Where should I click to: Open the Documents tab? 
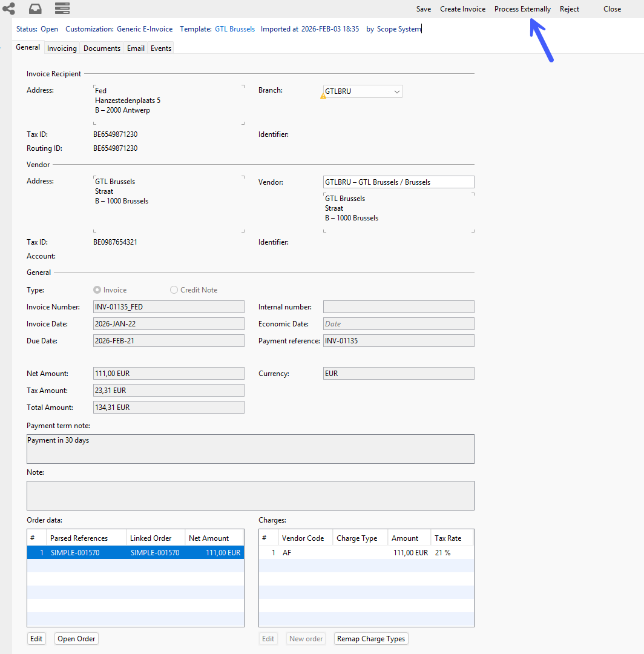(102, 48)
